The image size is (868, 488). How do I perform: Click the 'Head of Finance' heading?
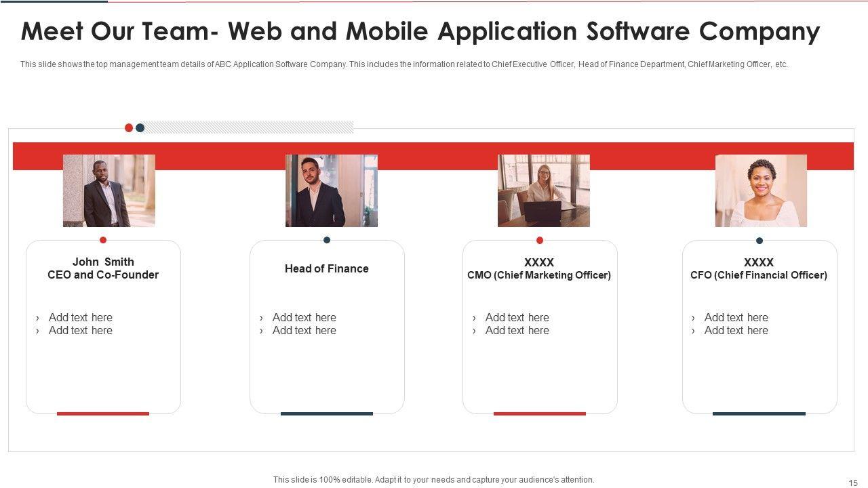tap(327, 268)
